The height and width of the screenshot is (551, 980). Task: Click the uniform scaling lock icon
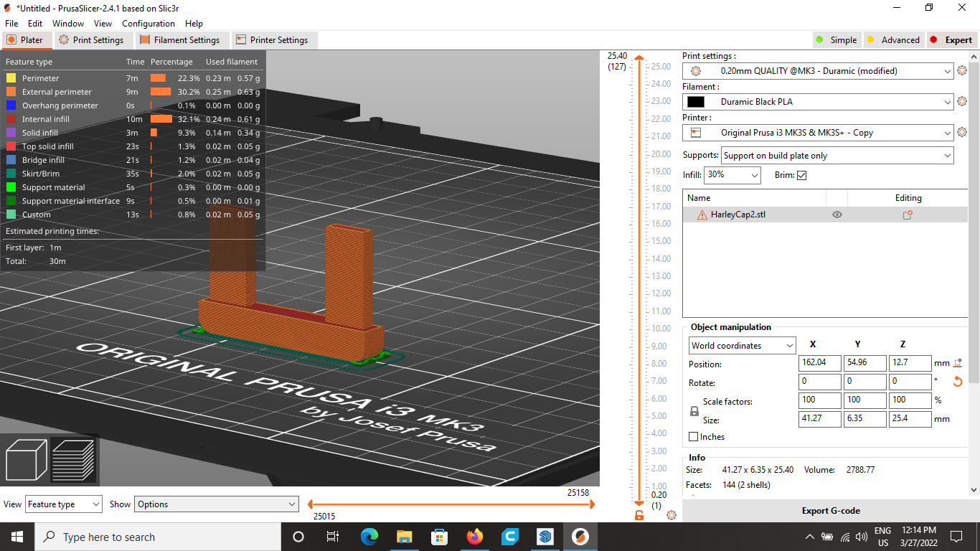point(693,410)
